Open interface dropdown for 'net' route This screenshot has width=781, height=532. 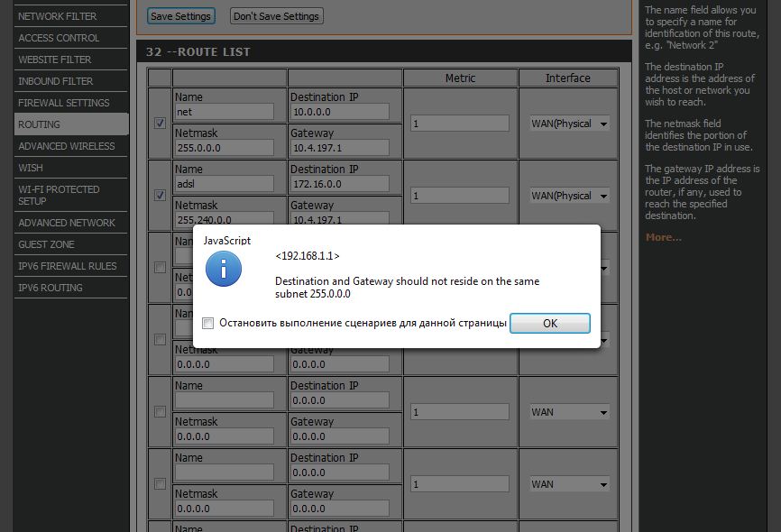tap(569, 124)
